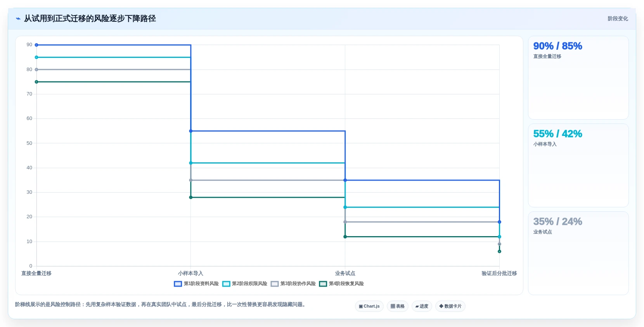This screenshot has height=327, width=644.
Task: Click the gray data point at 80 on 直接全量迁移
Action: 36,70
